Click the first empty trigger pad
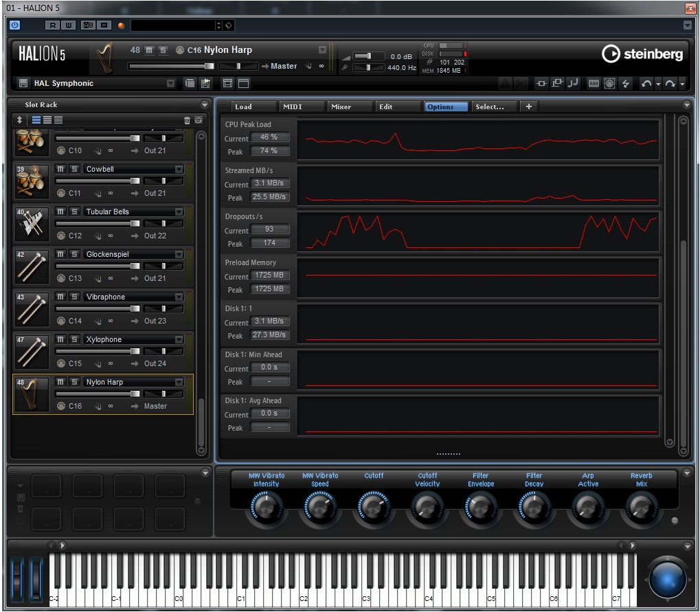 point(47,486)
